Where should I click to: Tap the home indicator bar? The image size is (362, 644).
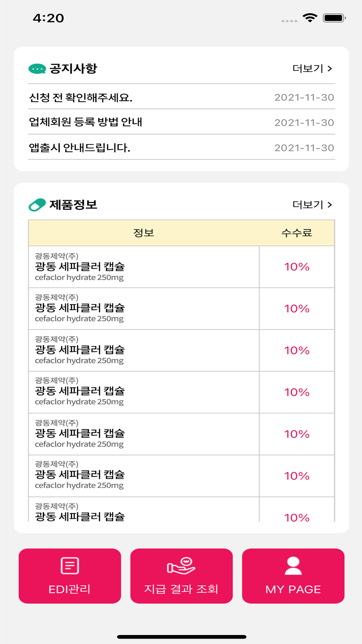point(181,637)
